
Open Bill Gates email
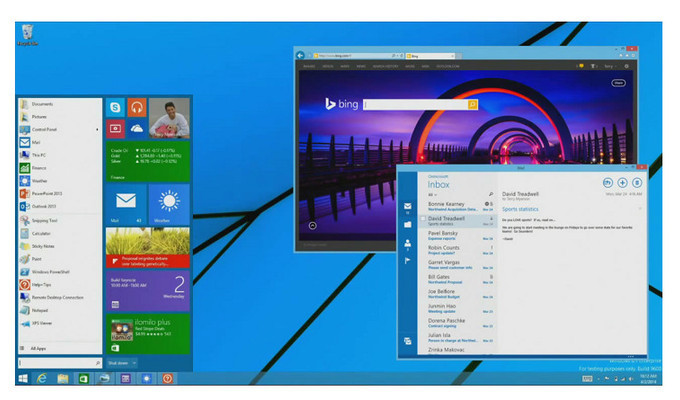457,279
